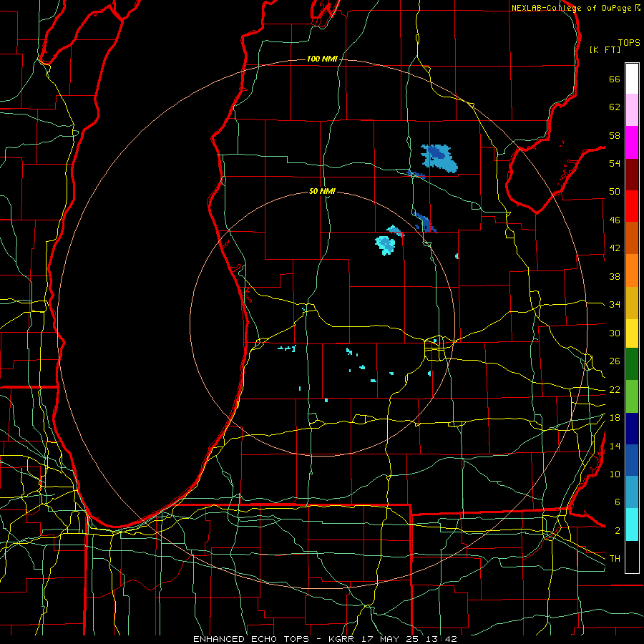The image size is (644, 644).
Task: Select the dark maroon legend swatch
Action: click(632, 175)
